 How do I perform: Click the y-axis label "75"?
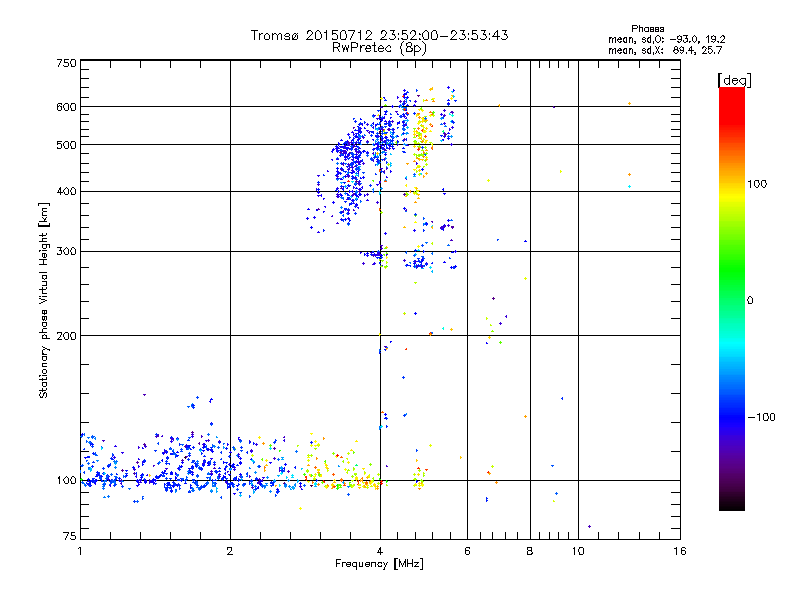pyautogui.click(x=70, y=536)
